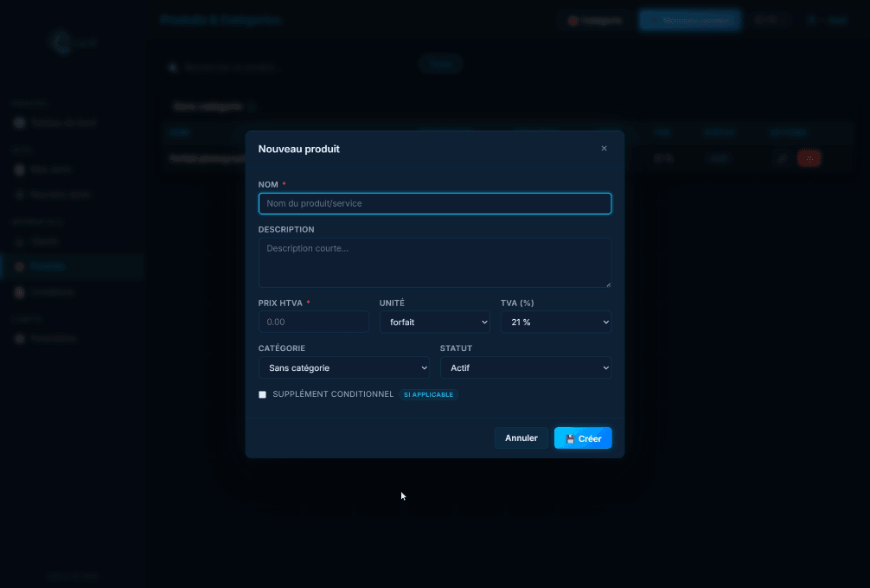This screenshot has width=870, height=588.
Task: Open the product's edit pencil icon
Action: click(x=783, y=158)
